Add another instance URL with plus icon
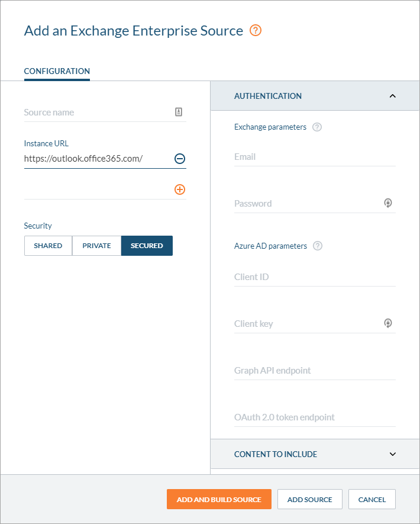 click(180, 189)
